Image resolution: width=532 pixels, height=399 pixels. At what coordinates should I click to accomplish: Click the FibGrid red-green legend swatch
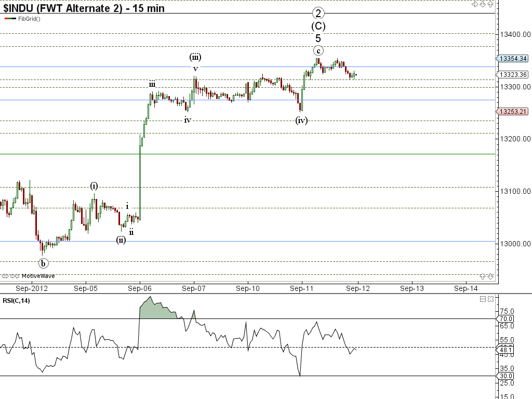pos(10,19)
